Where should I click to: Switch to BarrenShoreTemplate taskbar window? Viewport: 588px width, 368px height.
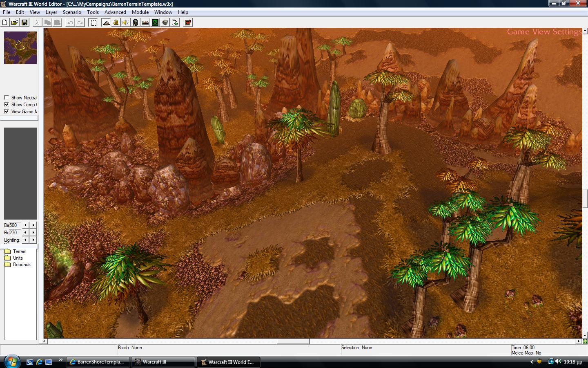(x=98, y=362)
